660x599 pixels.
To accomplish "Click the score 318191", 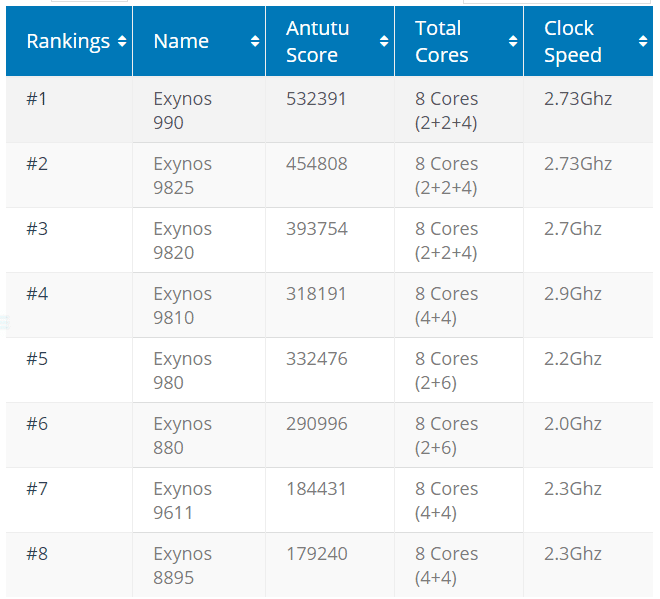I will click(317, 294).
